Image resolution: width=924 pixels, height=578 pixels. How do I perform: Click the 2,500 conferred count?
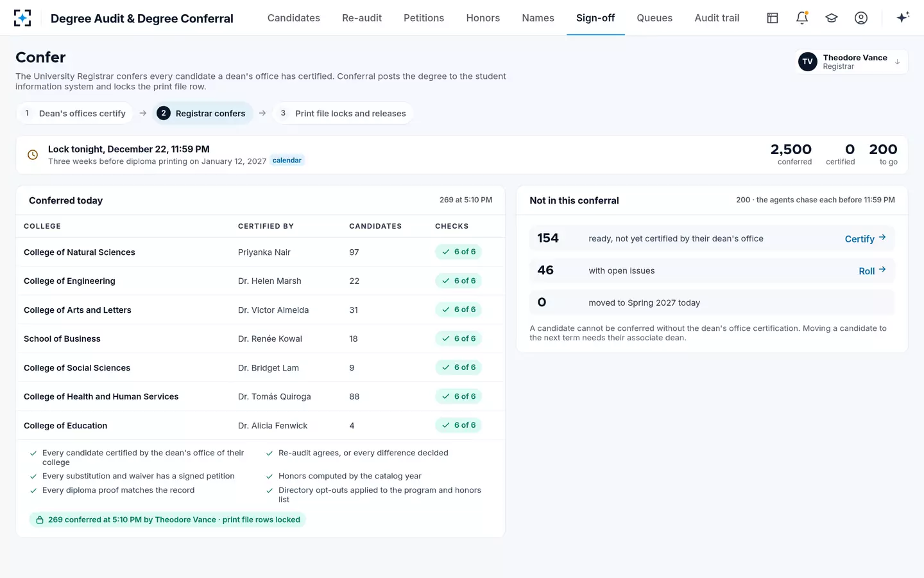(791, 153)
